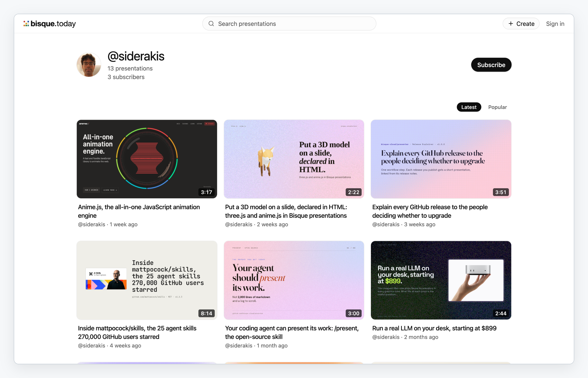Click the 3:00 duration badge
This screenshot has height=378, width=588.
[x=354, y=313]
